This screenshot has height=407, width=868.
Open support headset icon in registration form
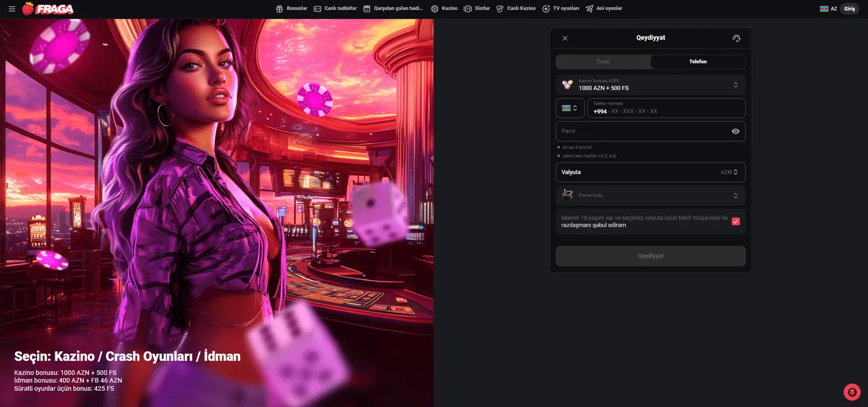(736, 38)
